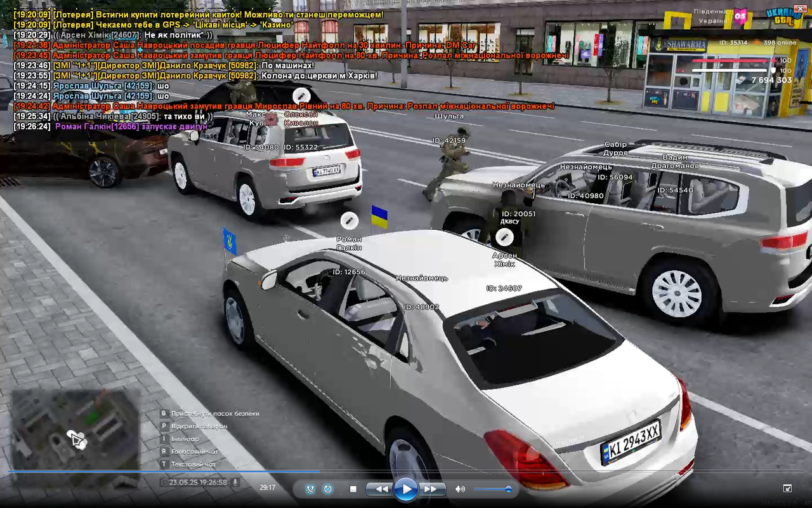This screenshot has width=812, height=508.
Task: Click the rewind (previous) button
Action: pos(381,489)
